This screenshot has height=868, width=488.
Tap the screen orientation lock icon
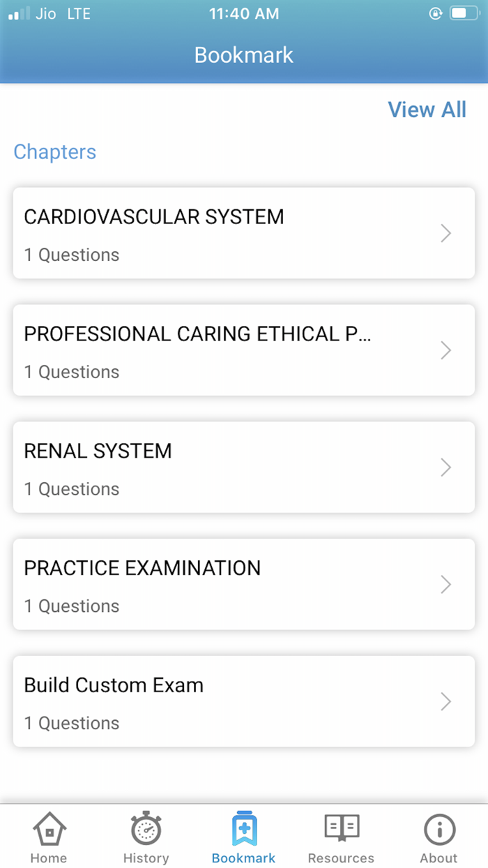tap(434, 12)
